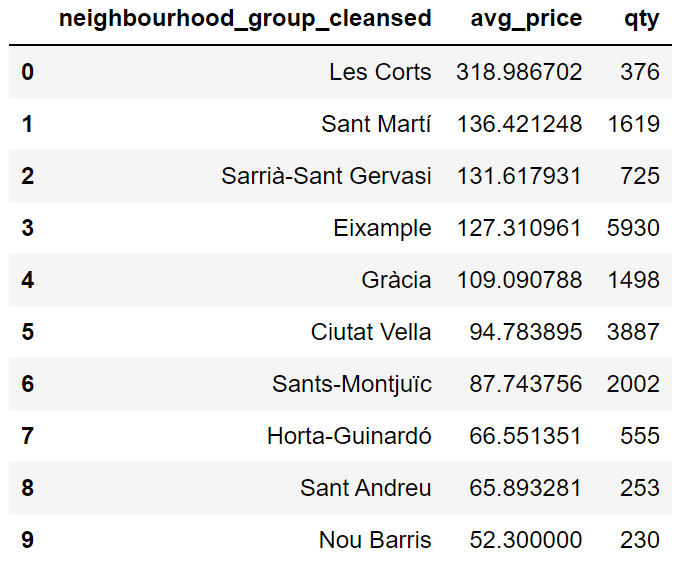Click the Eixample neighbourhood cell

382,228
